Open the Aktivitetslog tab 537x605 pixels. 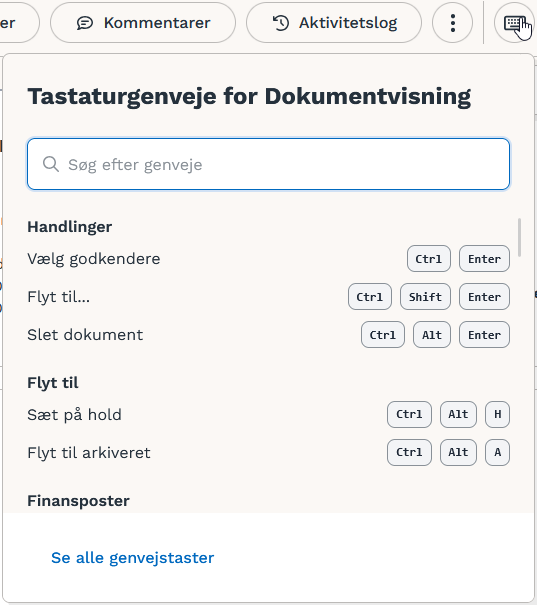tap(334, 23)
